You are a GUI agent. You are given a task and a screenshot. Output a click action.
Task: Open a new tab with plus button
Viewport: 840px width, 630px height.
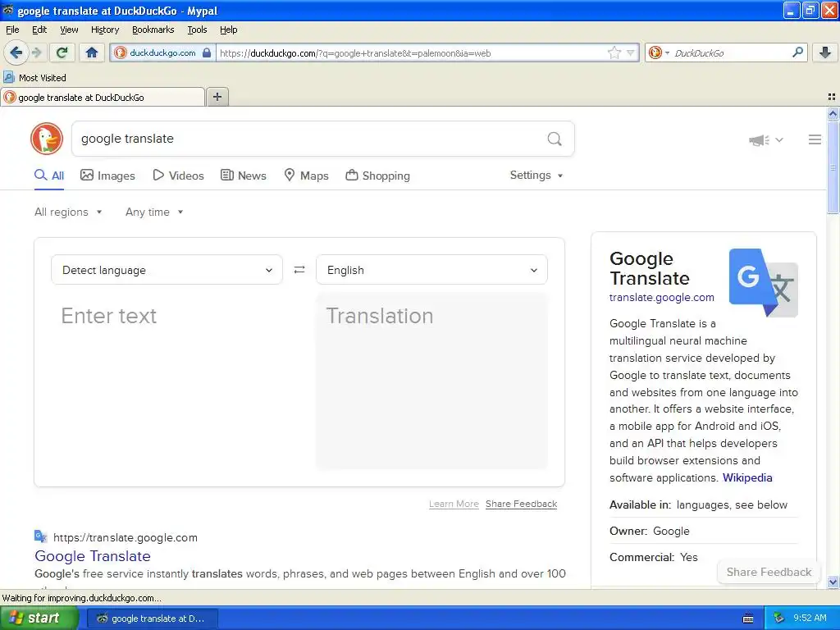pyautogui.click(x=217, y=97)
